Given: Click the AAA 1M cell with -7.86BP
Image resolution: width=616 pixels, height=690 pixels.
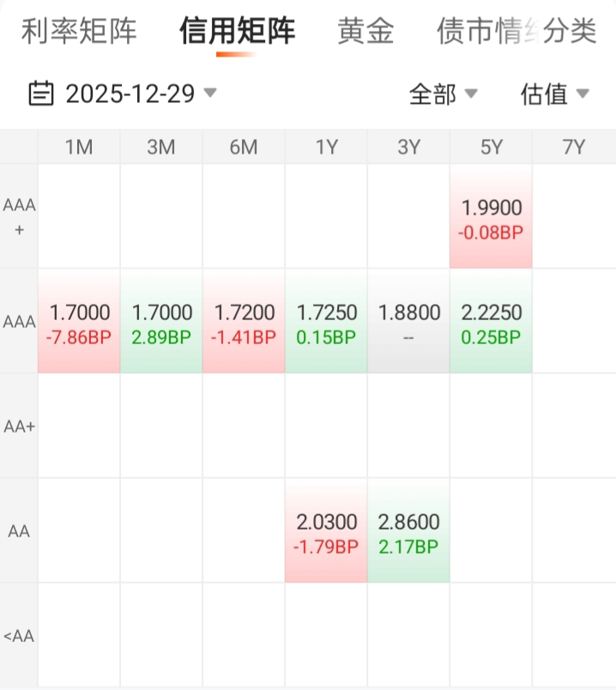Looking at the screenshot, I should pyautogui.click(x=79, y=322).
